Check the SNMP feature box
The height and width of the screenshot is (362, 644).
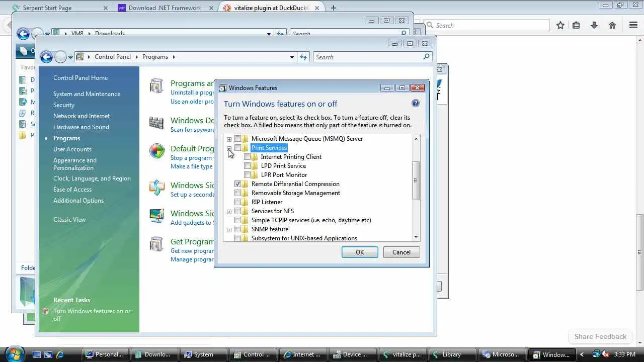(x=237, y=229)
